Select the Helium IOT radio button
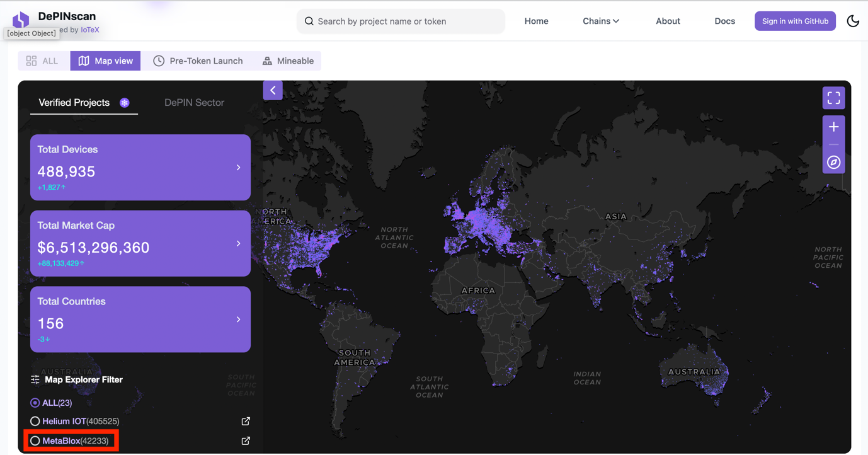Image resolution: width=868 pixels, height=455 pixels. [35, 421]
